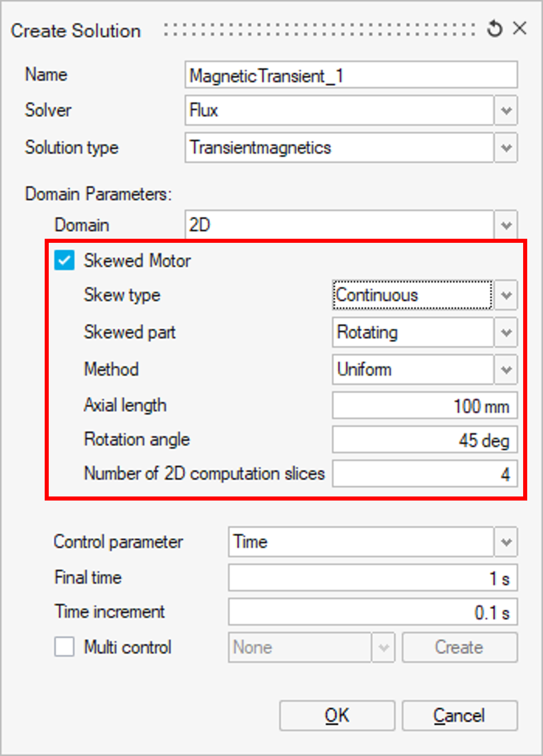Select the Rotation angle field
Viewport: 543px width, 756px height.
424,440
